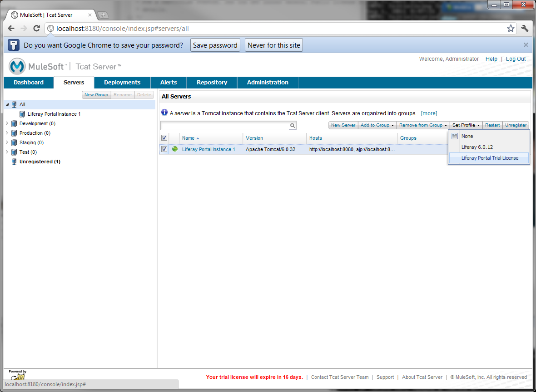The image size is (536, 392).
Task: Choose None in the Set Profile menu
Action: pos(489,136)
